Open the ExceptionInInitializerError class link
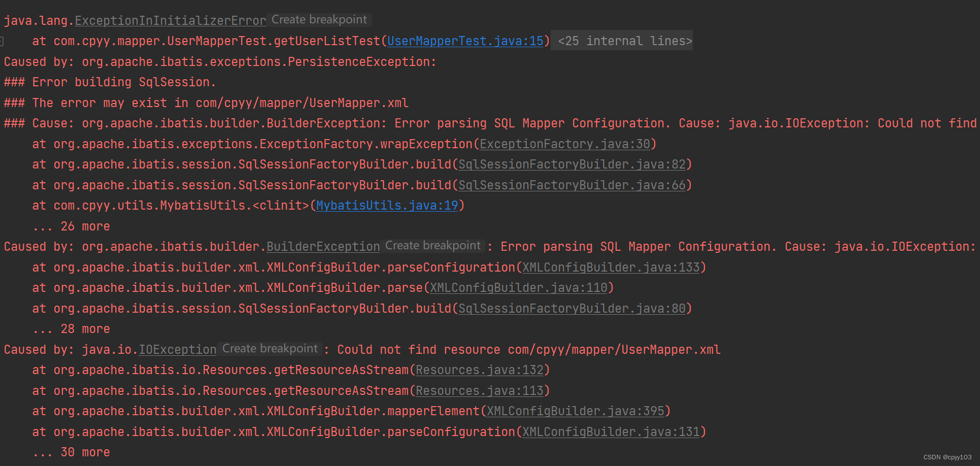The width and height of the screenshot is (980, 466). tap(171, 21)
